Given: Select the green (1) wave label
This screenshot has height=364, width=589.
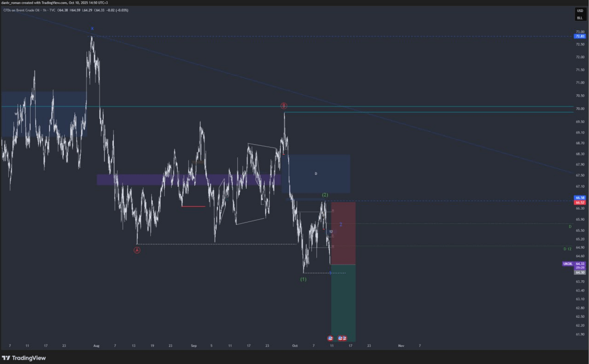Looking at the screenshot, I should [303, 279].
